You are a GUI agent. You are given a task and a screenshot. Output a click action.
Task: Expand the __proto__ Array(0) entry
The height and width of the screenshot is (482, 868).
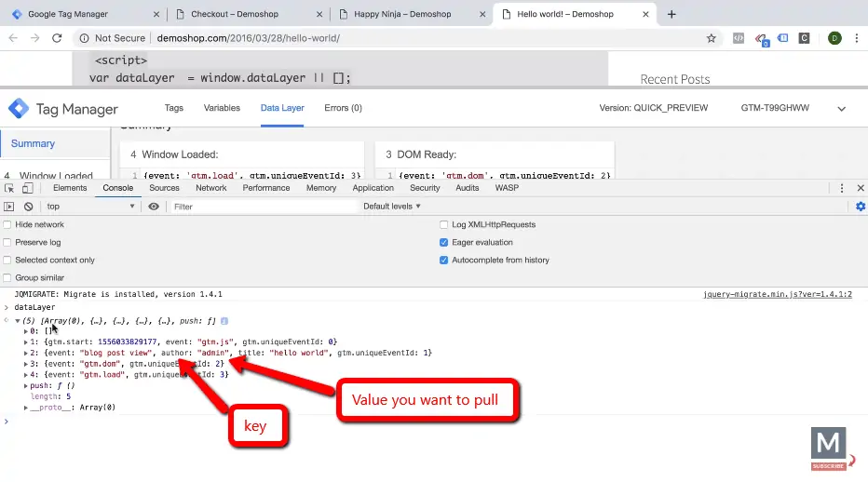[x=26, y=408]
